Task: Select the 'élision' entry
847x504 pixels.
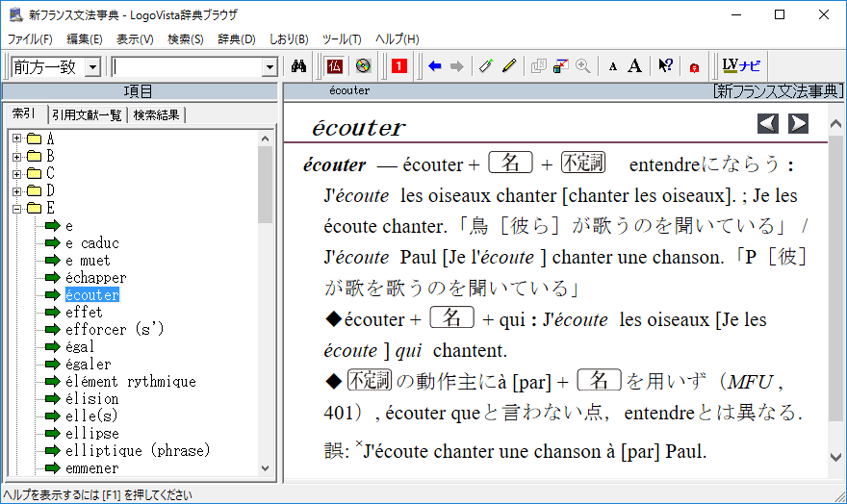Action: click(x=91, y=399)
